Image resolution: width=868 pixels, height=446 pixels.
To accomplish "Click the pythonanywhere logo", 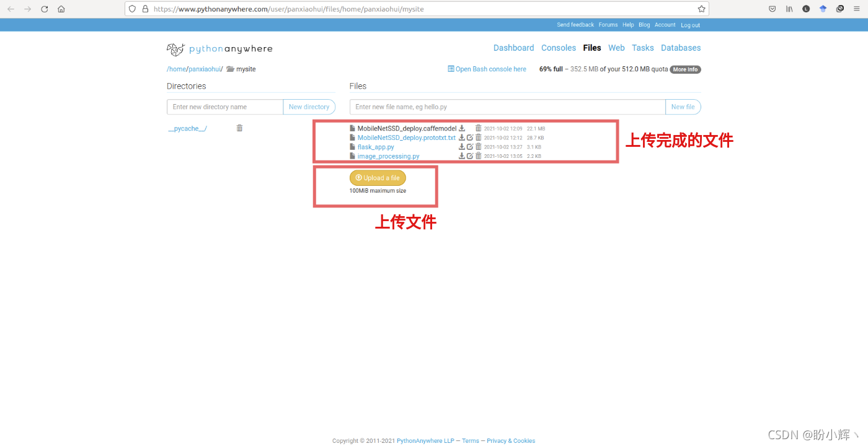I will 219,49.
